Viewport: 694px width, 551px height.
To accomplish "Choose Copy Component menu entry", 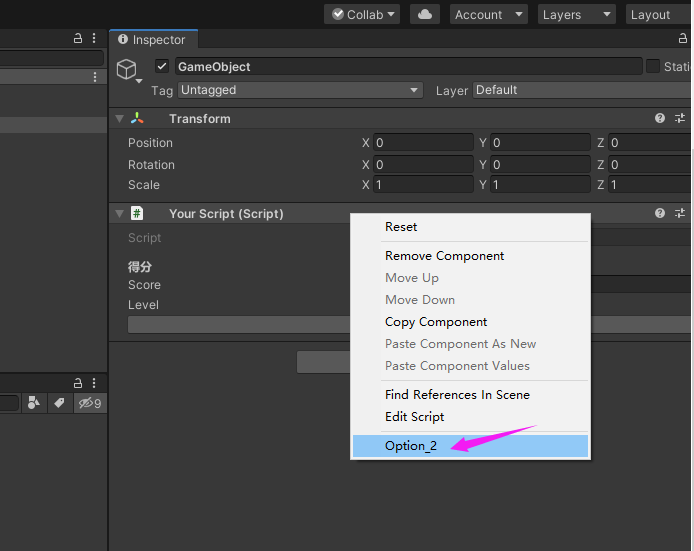I will pos(470,322).
